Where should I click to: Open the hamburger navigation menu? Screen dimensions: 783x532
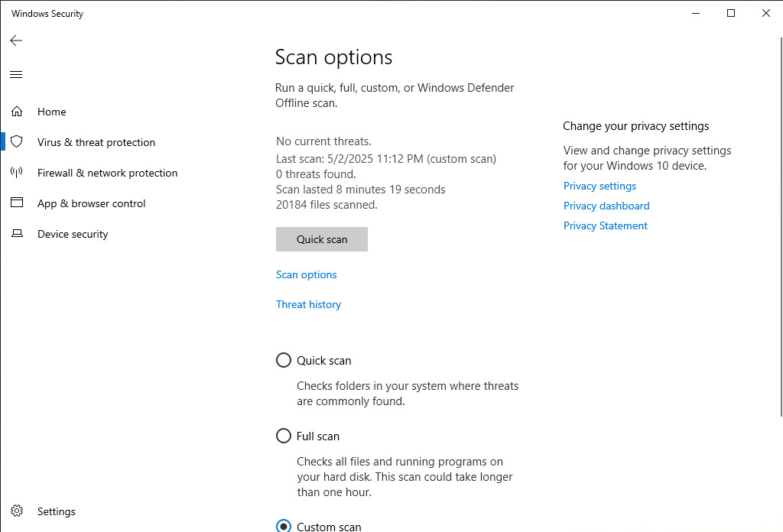tap(16, 75)
